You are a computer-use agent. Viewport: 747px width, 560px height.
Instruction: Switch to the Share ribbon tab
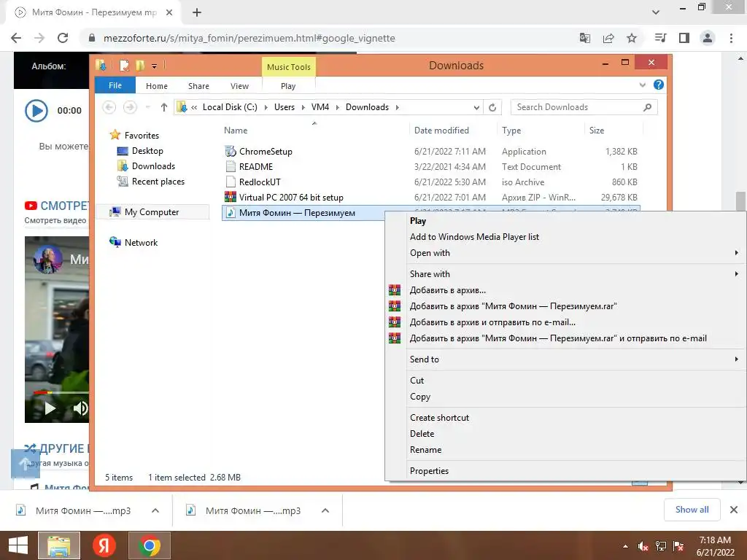click(198, 86)
